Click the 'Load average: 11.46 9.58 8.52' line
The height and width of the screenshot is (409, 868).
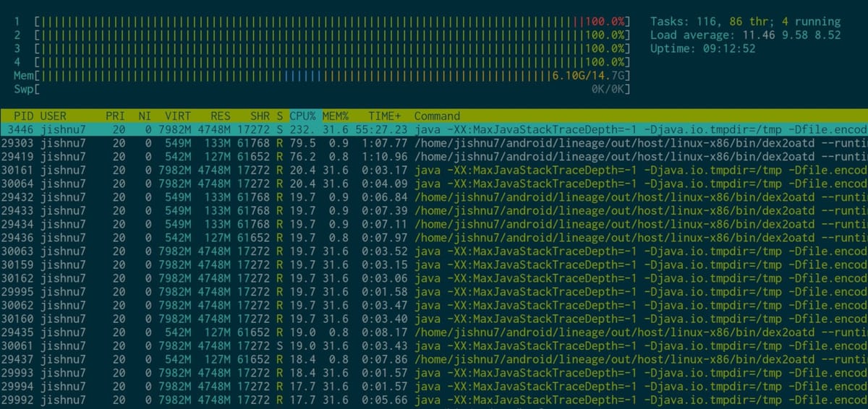click(x=745, y=35)
